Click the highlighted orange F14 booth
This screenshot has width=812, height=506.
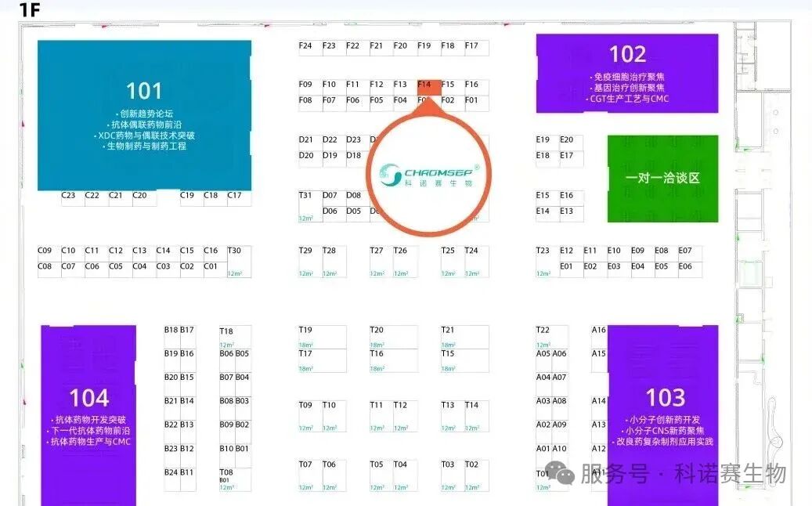pyautogui.click(x=429, y=88)
